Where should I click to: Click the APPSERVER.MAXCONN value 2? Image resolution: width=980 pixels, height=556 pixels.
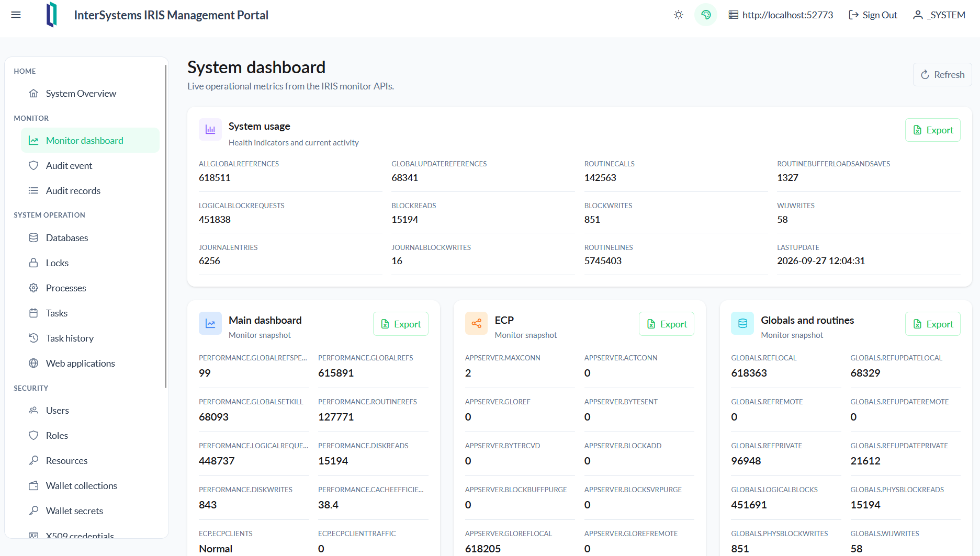pyautogui.click(x=468, y=373)
